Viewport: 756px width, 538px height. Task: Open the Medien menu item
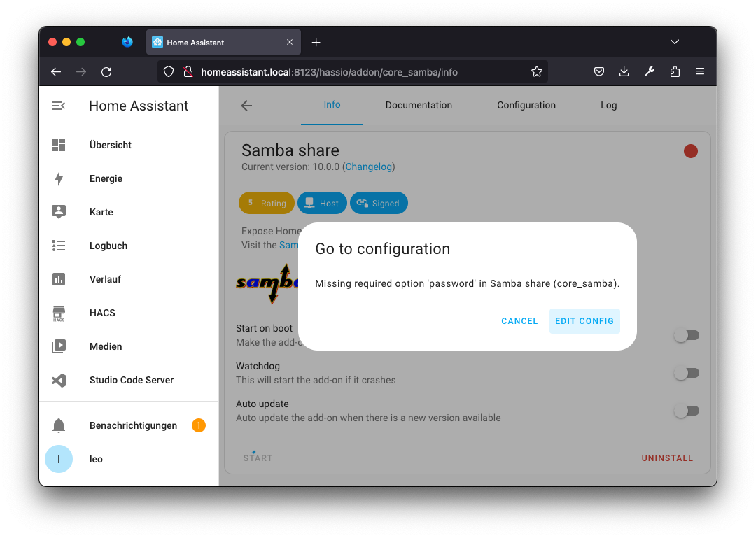click(129, 346)
